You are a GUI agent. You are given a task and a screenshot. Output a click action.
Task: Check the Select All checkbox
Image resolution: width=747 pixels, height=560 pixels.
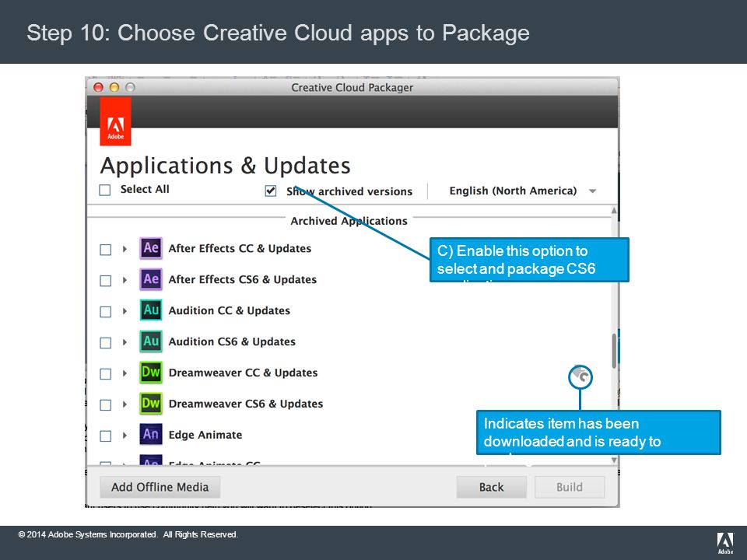(x=105, y=190)
